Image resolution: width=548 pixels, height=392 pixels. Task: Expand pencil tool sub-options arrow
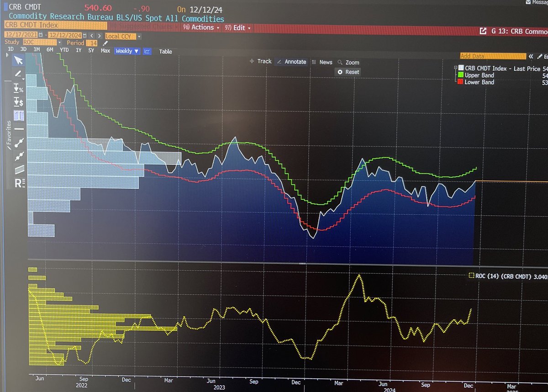23,79
